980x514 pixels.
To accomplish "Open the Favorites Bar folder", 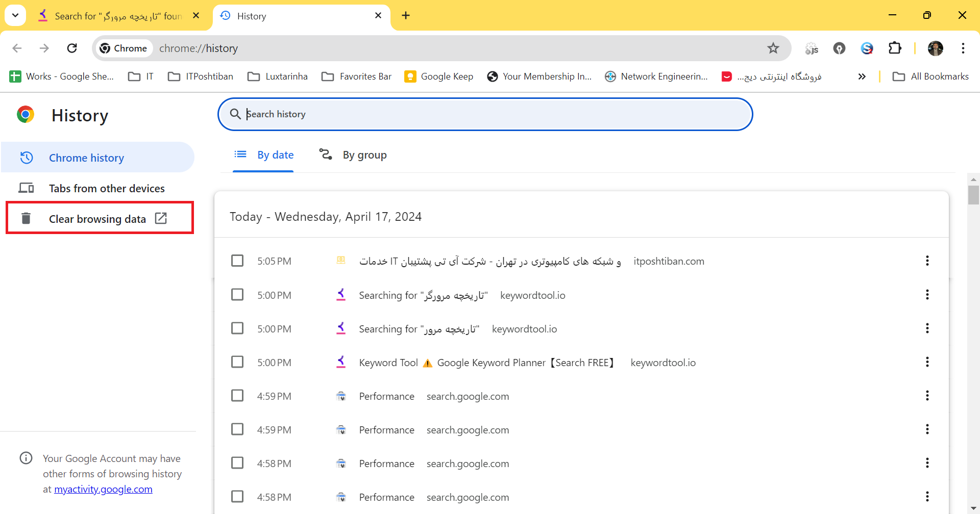I will [x=356, y=76].
